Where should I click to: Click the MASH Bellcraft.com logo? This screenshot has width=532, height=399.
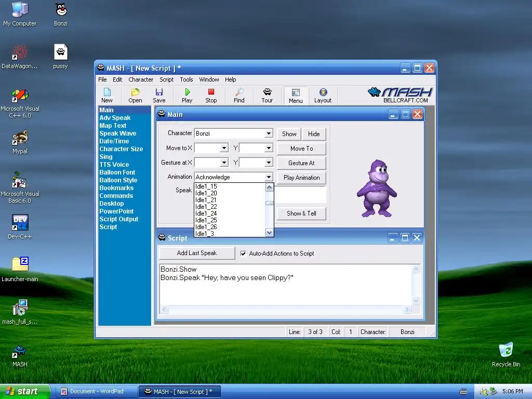(x=400, y=96)
